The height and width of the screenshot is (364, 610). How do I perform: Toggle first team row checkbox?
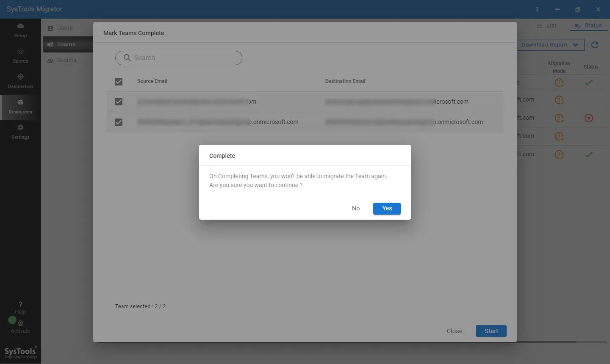[x=119, y=102]
